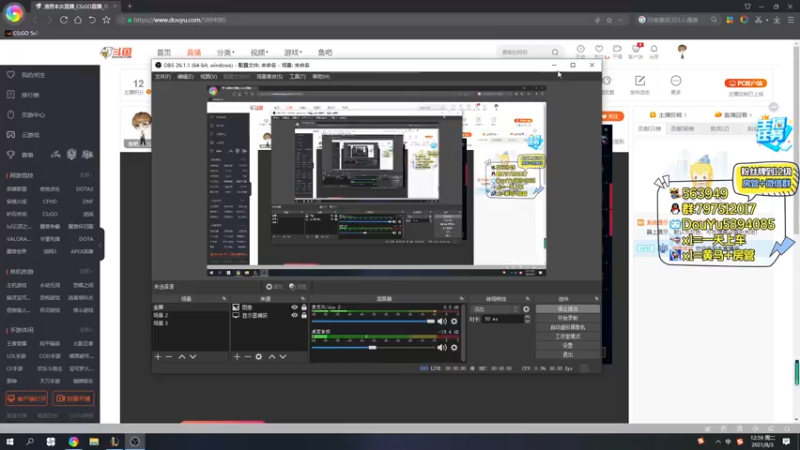Open the Edit (E) menu in OBS
Viewport: 800px width, 450px height.
point(185,77)
